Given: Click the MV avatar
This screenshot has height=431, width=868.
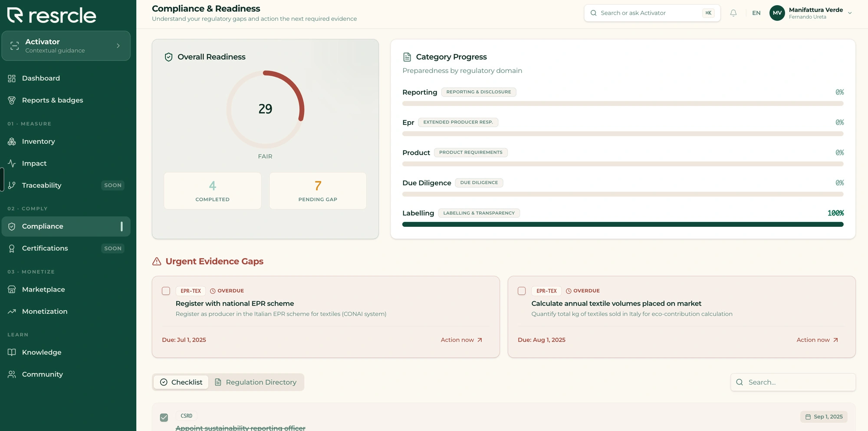Looking at the screenshot, I should (777, 13).
